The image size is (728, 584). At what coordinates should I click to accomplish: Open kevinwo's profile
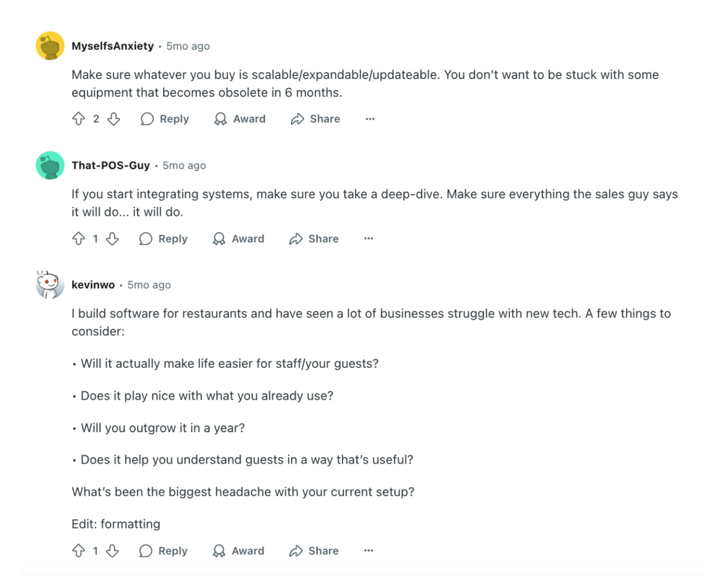[x=93, y=285]
